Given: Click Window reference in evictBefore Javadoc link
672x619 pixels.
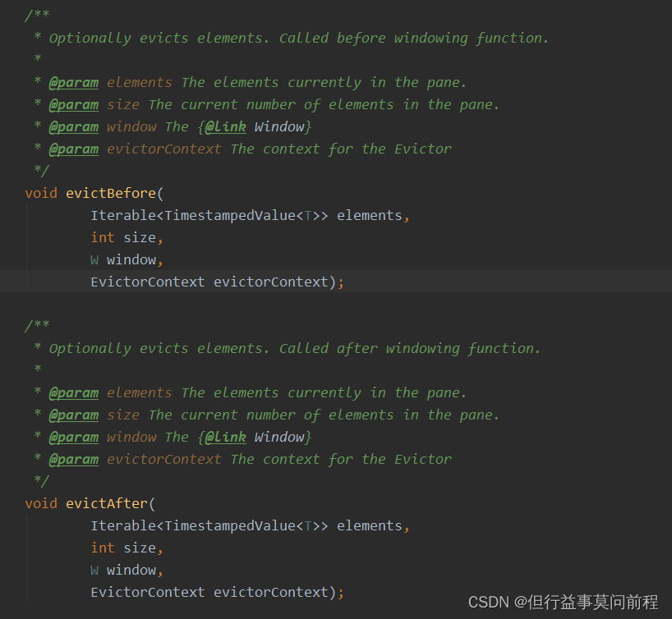Looking at the screenshot, I should (279, 126).
